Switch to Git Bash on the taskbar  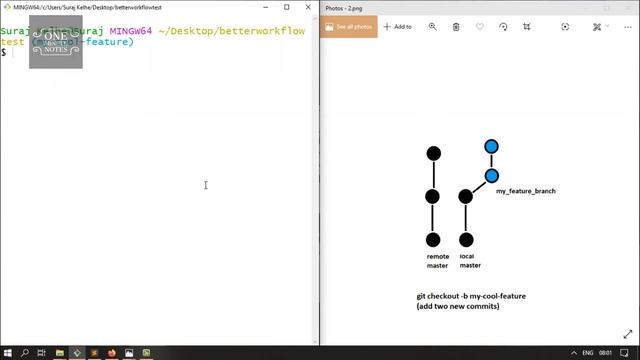click(77, 353)
